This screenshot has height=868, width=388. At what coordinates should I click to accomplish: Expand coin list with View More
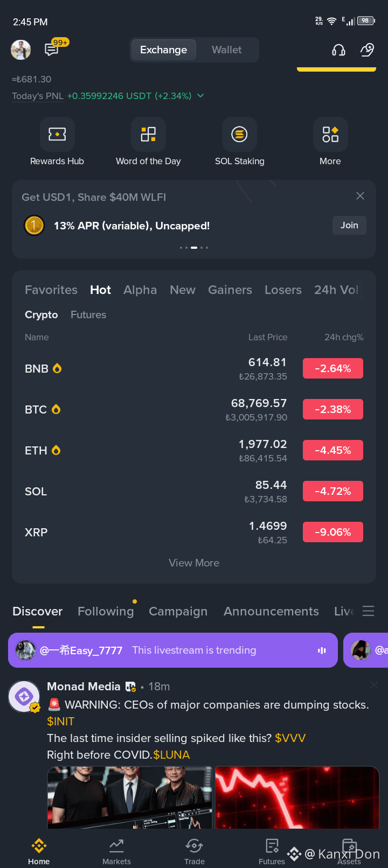pos(194,563)
